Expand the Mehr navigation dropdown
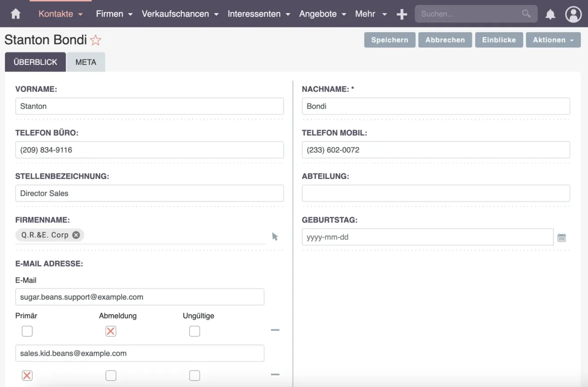Screen dimensions: 588x387 [371, 14]
